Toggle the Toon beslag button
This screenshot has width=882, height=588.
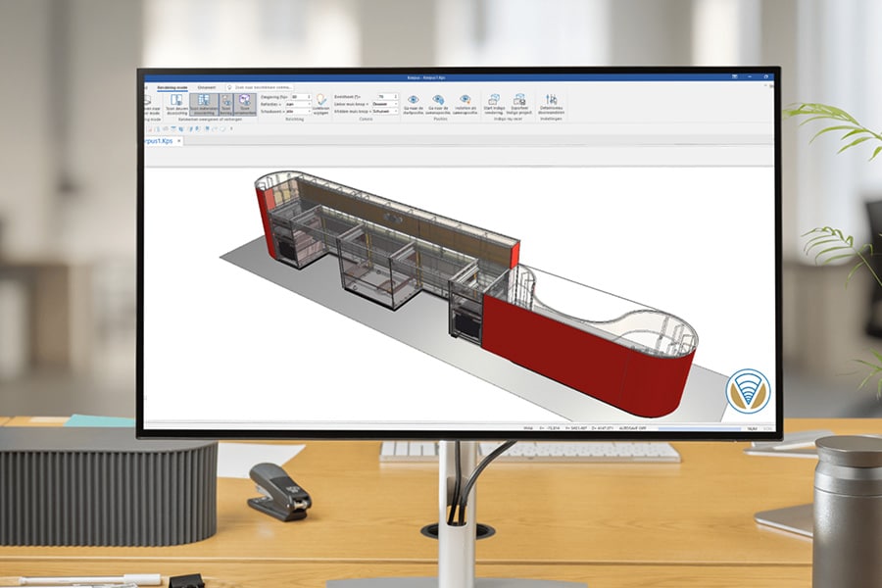[x=226, y=105]
